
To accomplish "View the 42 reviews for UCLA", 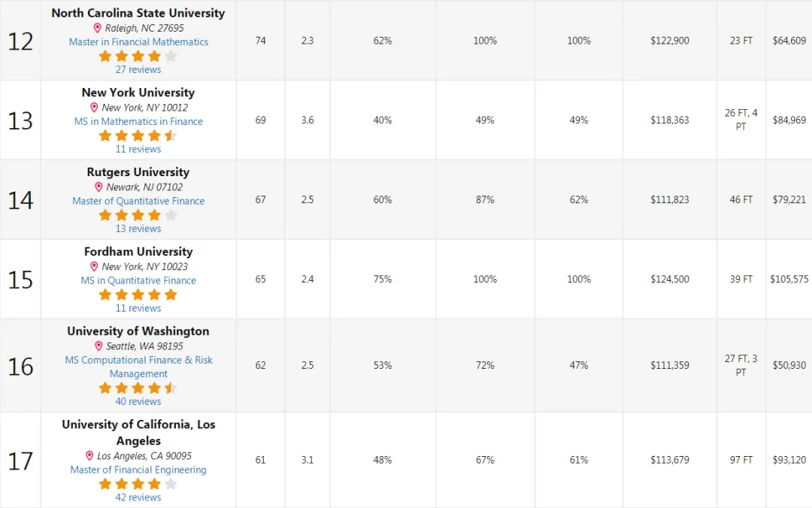I will 138,497.
